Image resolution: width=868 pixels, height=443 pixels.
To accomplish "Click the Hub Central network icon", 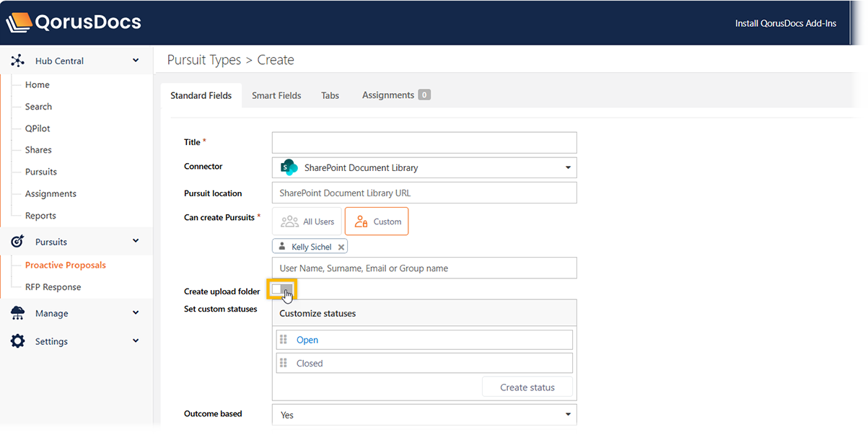I will (x=18, y=61).
